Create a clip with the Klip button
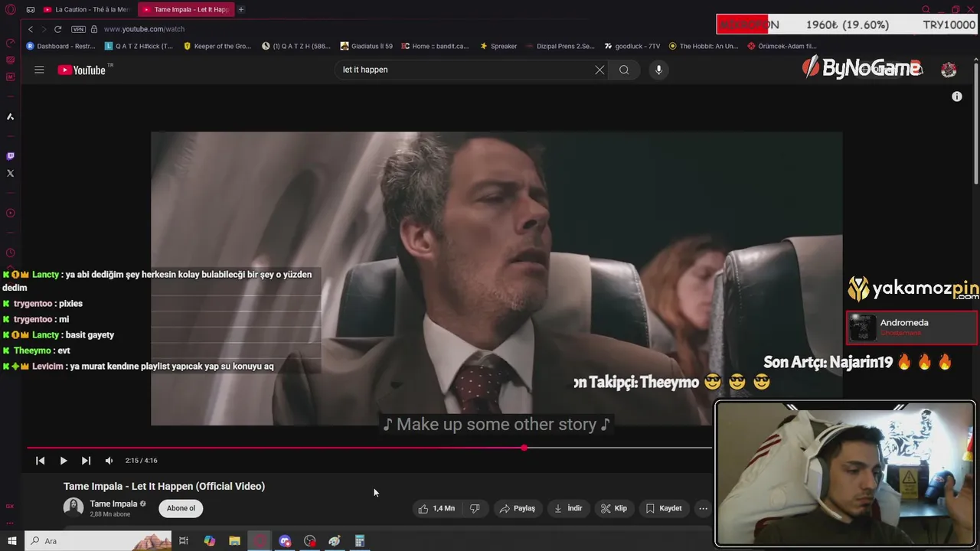Viewport: 980px width, 551px height. click(614, 508)
